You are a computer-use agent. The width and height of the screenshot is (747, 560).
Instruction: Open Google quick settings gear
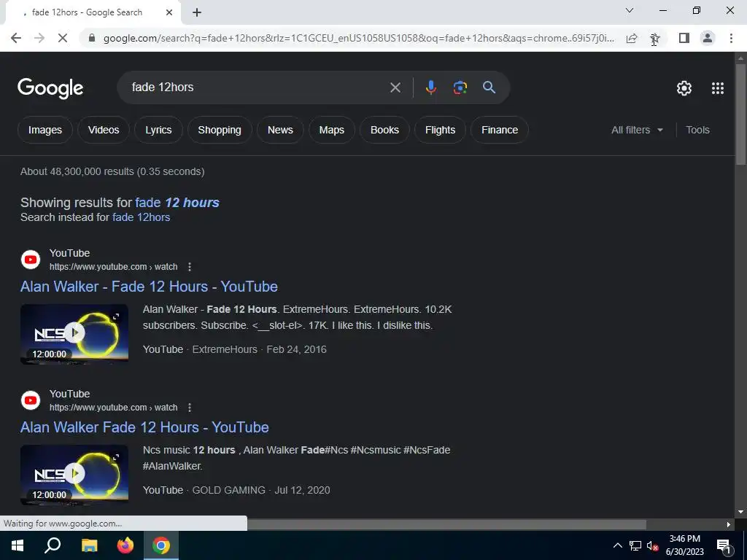[x=684, y=88]
